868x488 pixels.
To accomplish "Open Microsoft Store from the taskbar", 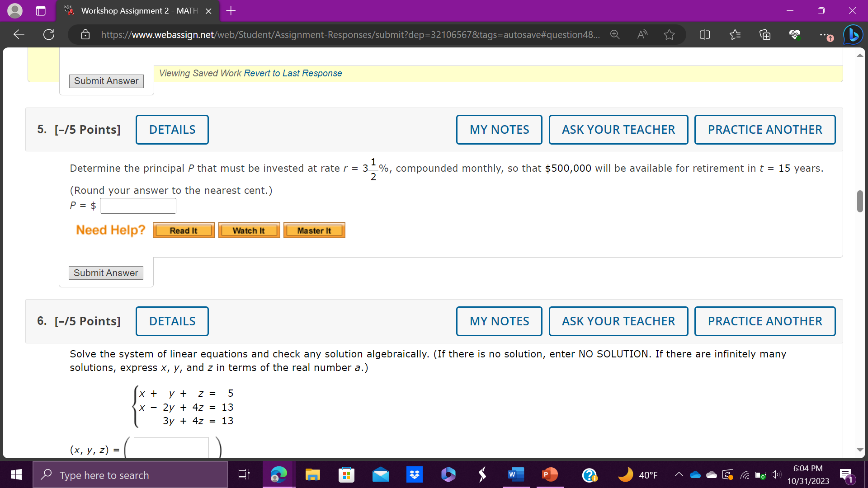I will point(346,475).
